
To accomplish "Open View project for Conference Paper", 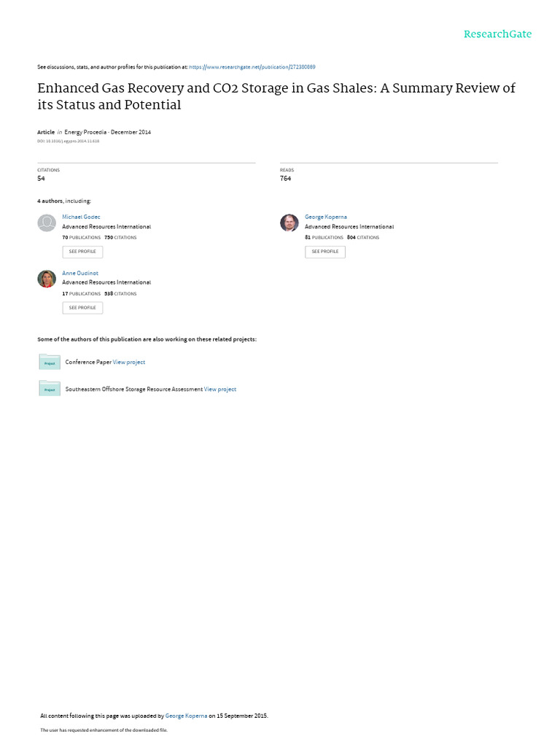I will click(128, 362).
